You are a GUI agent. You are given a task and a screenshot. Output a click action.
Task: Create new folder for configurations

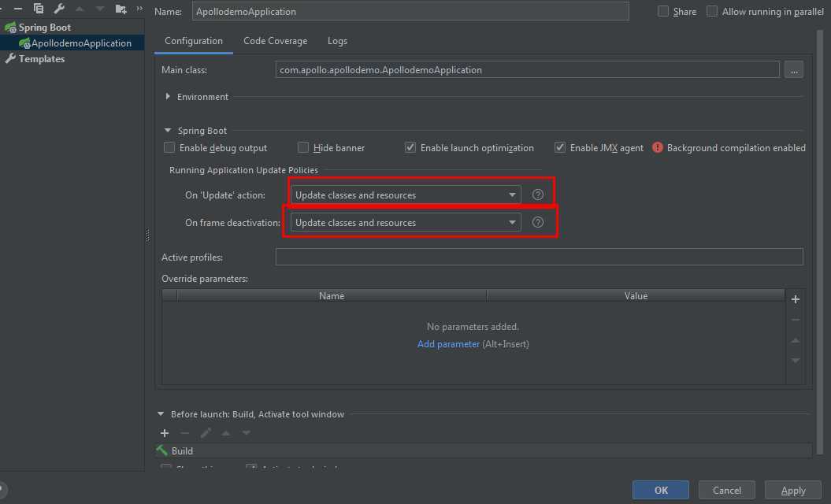pyautogui.click(x=121, y=9)
